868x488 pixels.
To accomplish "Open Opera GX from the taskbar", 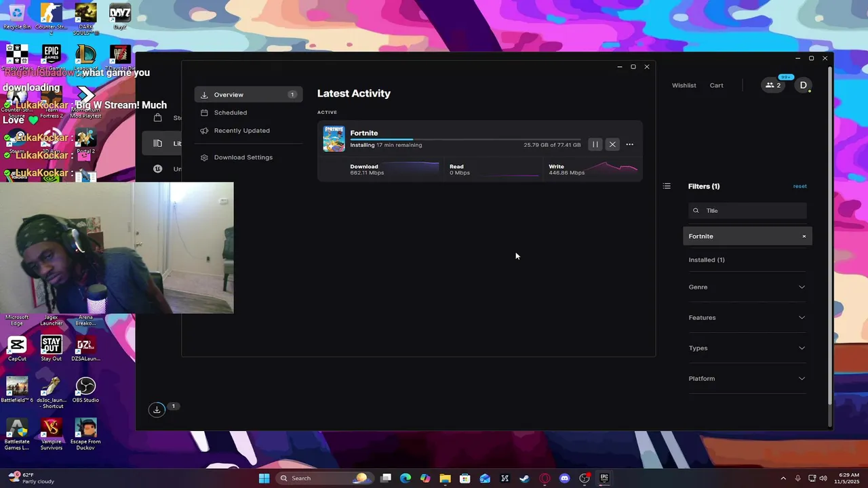I will tap(545, 478).
